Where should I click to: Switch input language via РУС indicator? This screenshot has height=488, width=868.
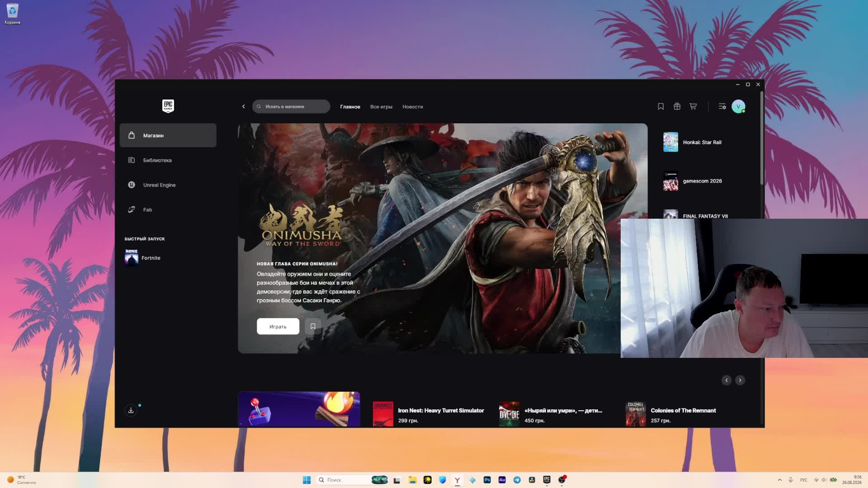click(x=804, y=480)
